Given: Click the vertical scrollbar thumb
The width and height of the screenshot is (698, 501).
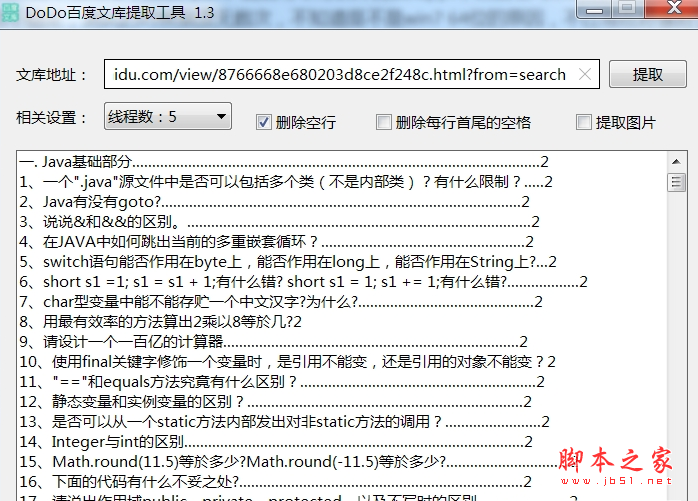Looking at the screenshot, I should pyautogui.click(x=676, y=182).
